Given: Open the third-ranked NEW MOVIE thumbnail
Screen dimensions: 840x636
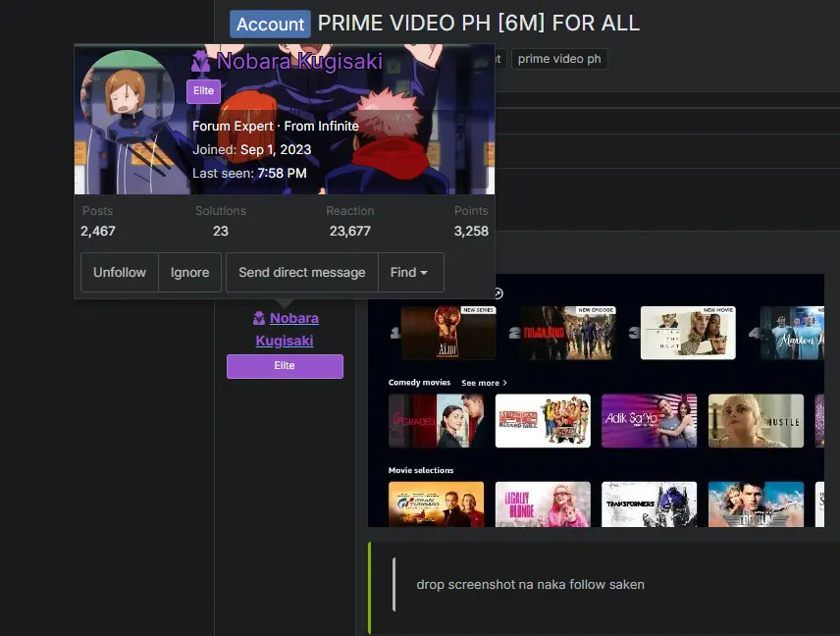Looking at the screenshot, I should tap(688, 332).
